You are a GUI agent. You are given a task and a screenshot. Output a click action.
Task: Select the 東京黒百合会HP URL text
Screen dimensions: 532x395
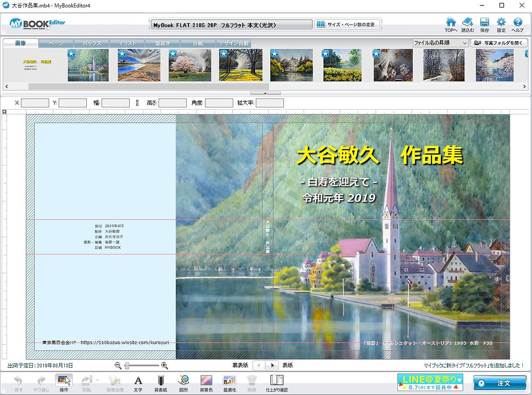(105, 342)
